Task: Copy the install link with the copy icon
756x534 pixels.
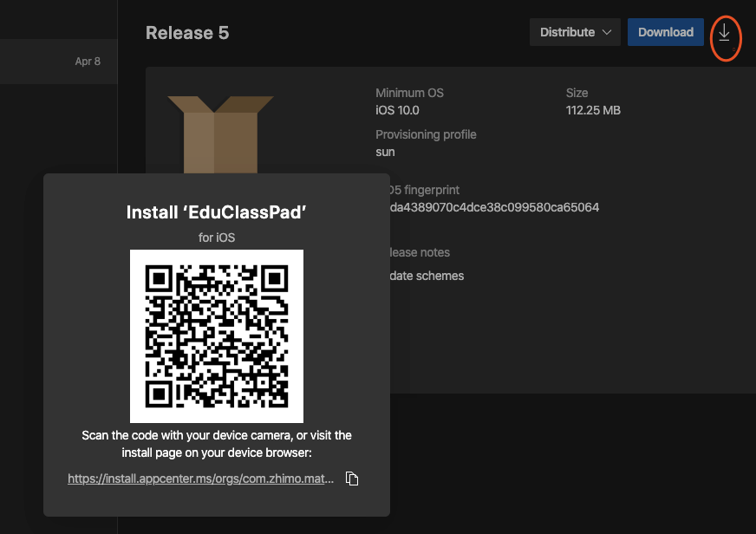Action: click(352, 479)
